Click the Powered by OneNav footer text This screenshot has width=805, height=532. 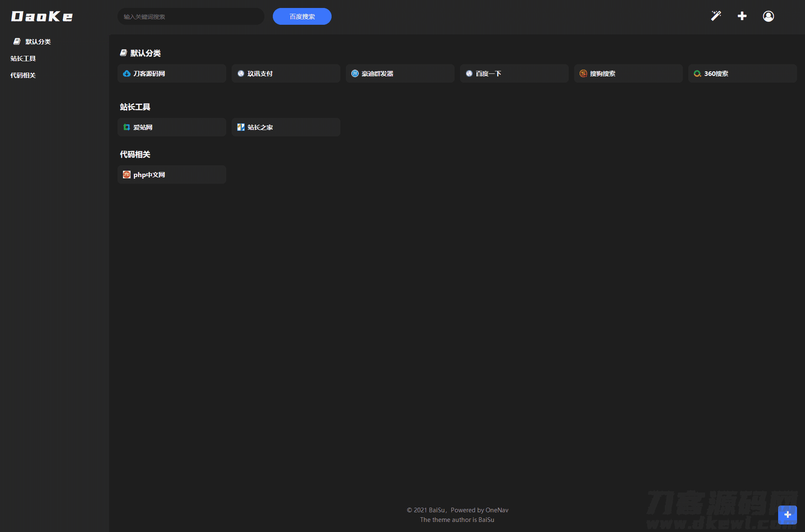tap(479, 510)
